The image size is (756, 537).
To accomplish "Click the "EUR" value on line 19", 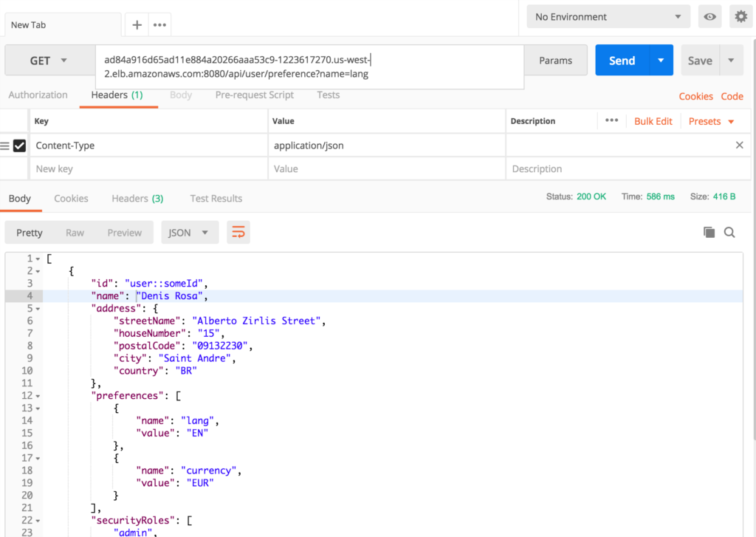I will pos(200,483).
